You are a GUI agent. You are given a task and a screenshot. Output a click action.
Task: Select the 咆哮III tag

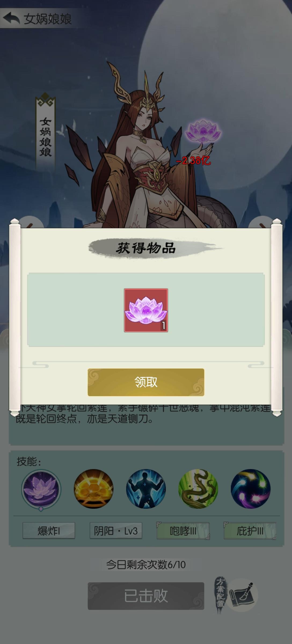(183, 530)
